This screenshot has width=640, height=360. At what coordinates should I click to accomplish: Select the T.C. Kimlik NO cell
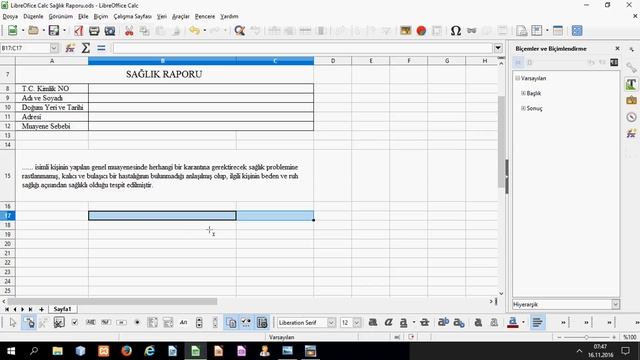pyautogui.click(x=52, y=89)
